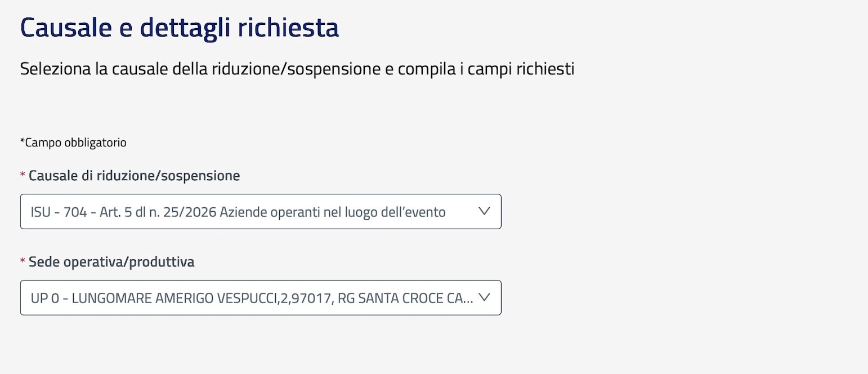The width and height of the screenshot is (868, 374).
Task: Click the red asterisk beside the Causale label
Action: point(23,176)
